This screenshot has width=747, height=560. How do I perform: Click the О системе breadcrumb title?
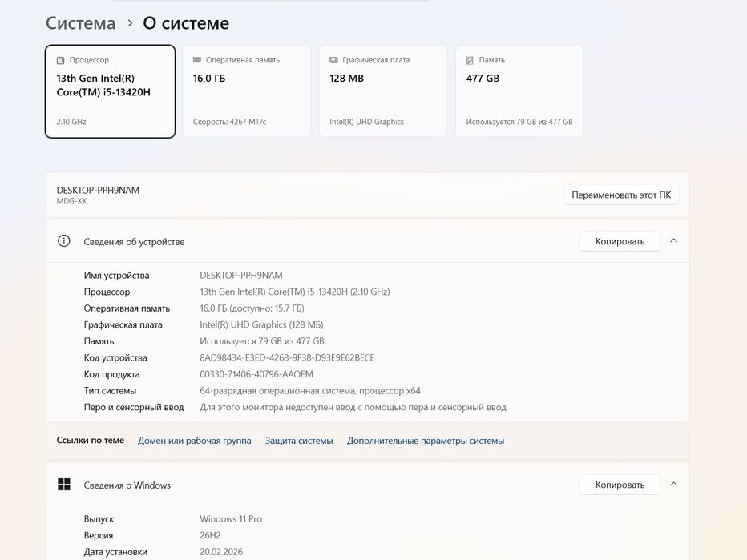186,23
